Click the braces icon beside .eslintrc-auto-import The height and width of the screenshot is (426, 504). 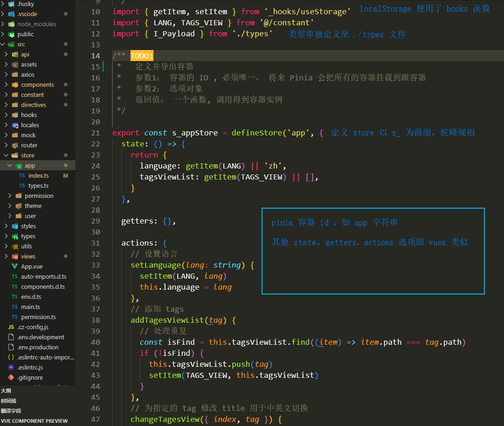pyautogui.click(x=11, y=357)
